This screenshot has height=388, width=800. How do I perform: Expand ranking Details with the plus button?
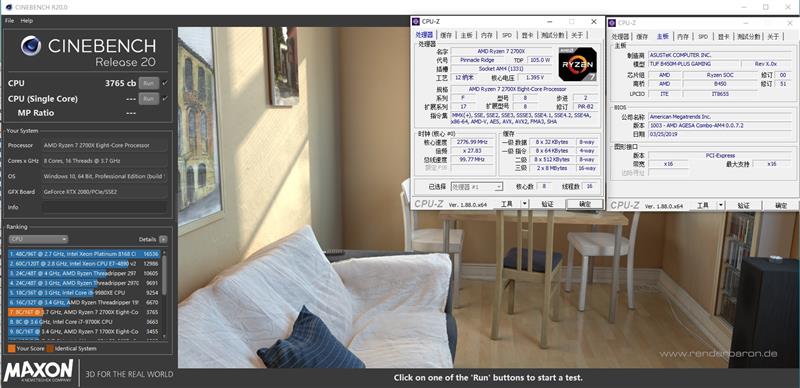tap(163, 239)
